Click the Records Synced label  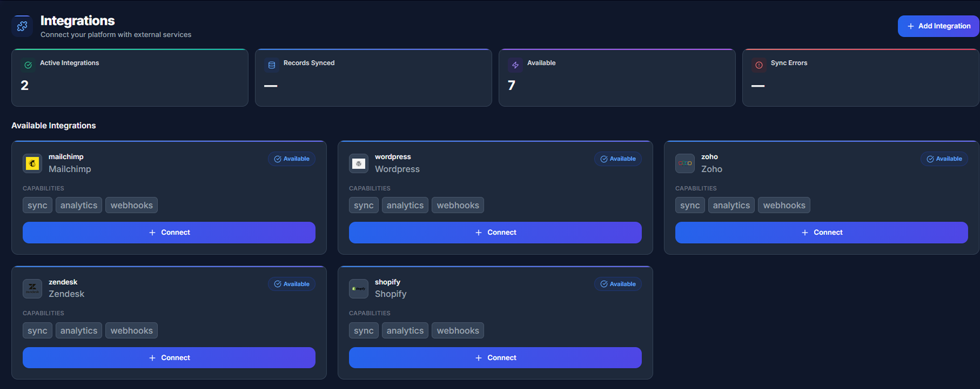[x=309, y=63]
